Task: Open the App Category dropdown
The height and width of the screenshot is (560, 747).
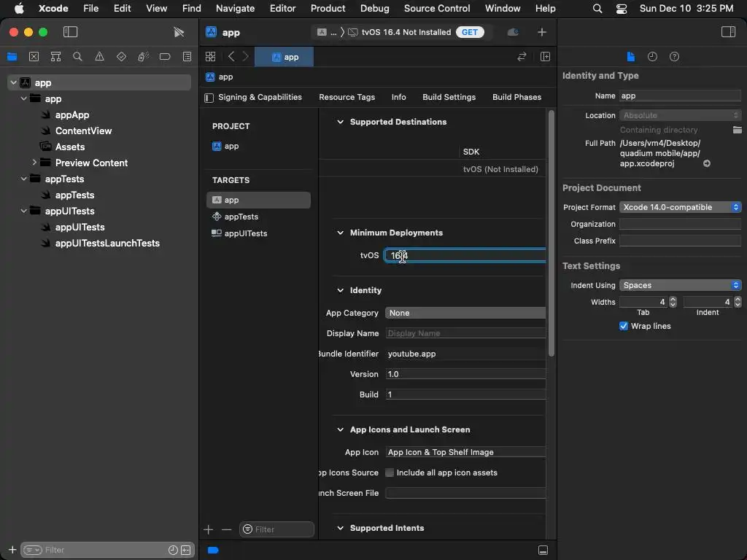Action: 465,313
